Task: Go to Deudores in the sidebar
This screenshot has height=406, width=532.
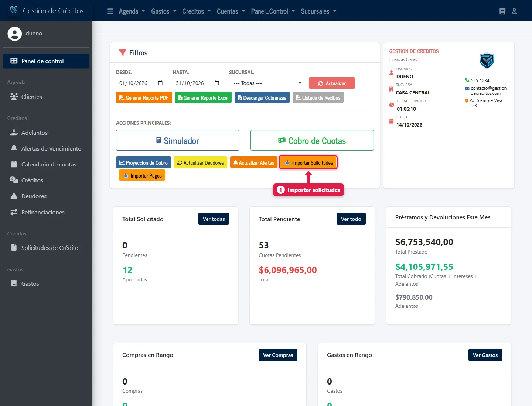Action: click(x=46, y=196)
